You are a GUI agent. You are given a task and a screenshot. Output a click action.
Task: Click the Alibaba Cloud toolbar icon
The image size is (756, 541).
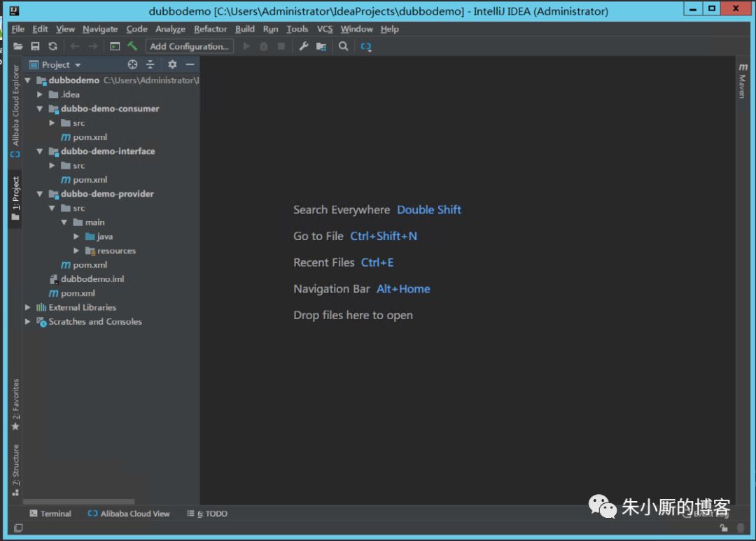point(366,46)
